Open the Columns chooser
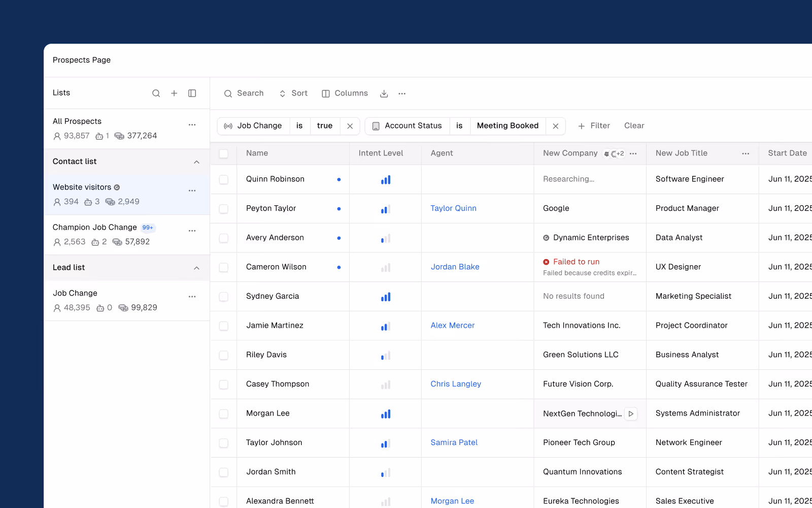The image size is (812, 508). coord(345,93)
